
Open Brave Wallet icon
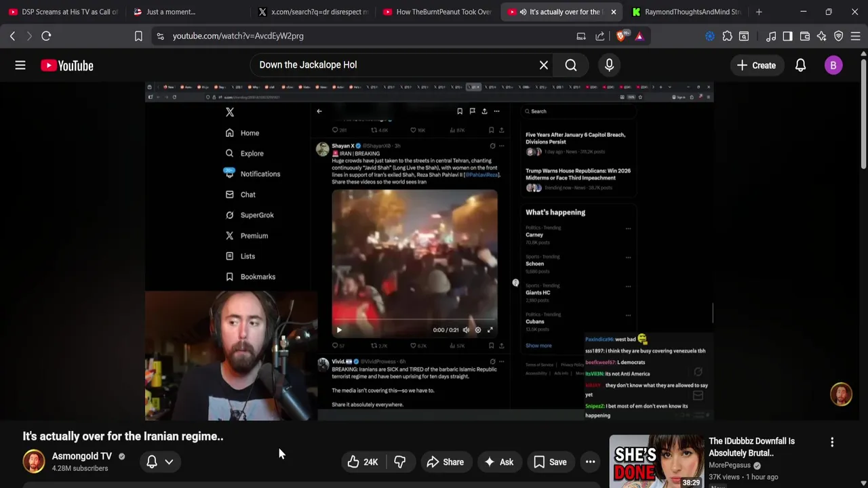pos(805,36)
